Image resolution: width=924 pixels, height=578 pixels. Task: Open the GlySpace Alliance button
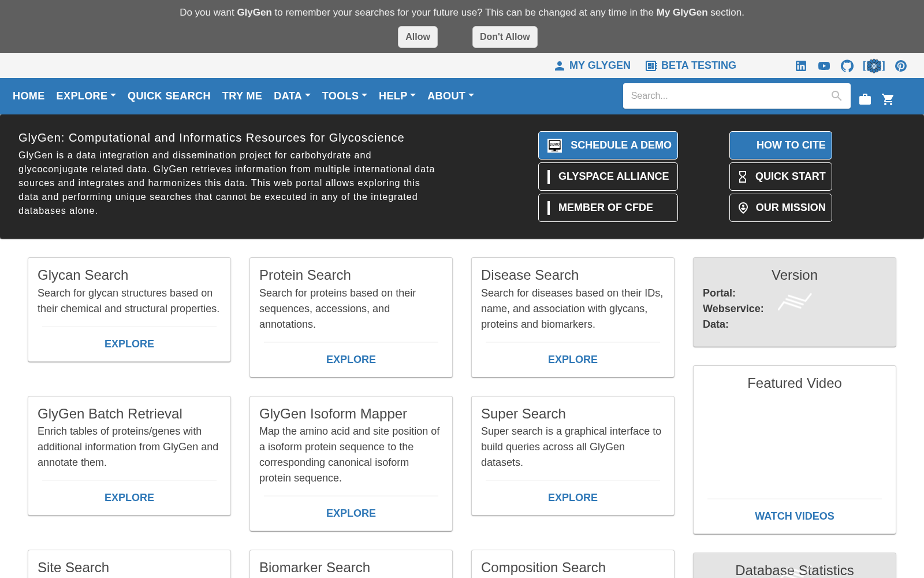click(608, 177)
